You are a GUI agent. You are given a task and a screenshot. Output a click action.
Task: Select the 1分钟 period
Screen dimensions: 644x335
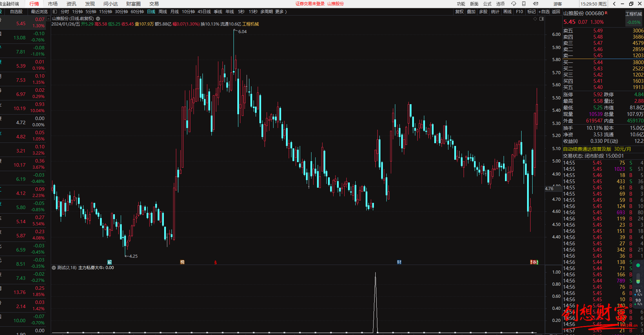tap(78, 12)
